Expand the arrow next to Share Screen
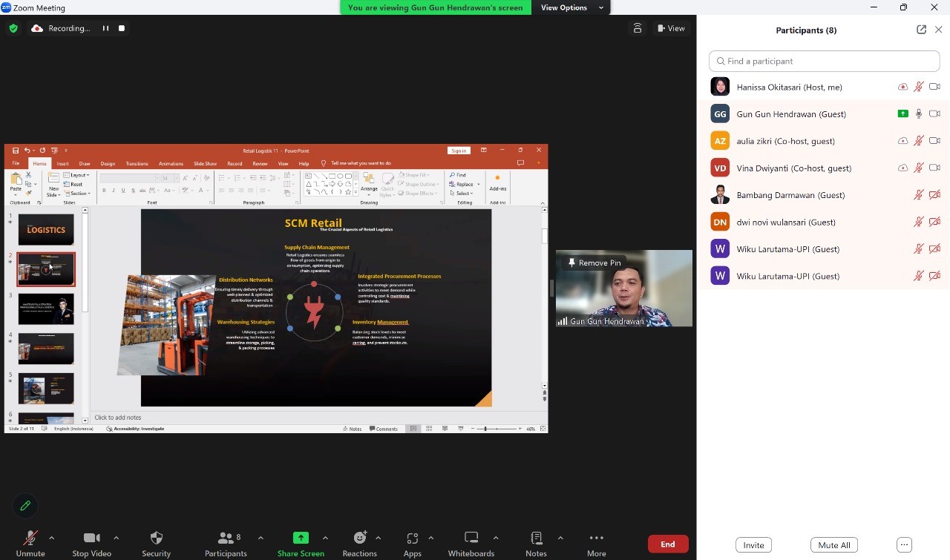 (x=325, y=538)
